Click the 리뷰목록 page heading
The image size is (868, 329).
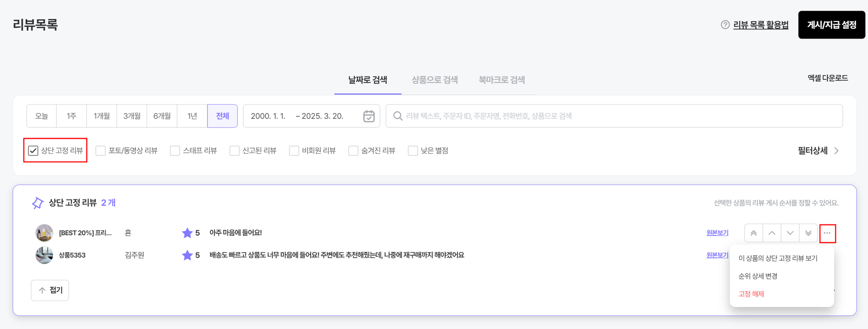[35, 25]
